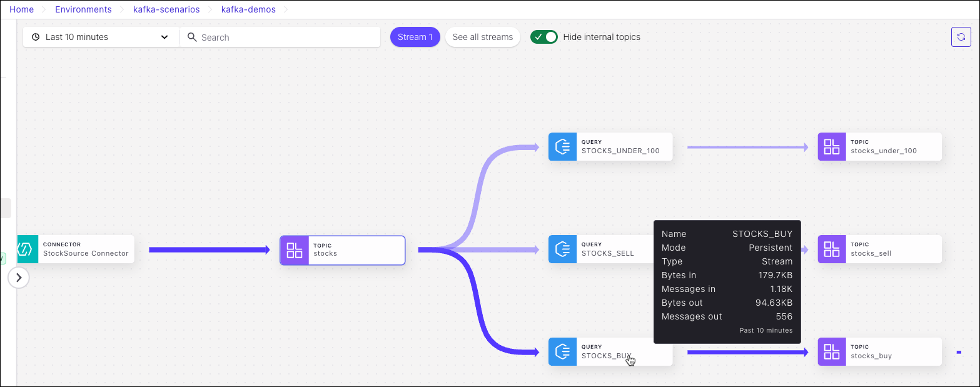Select the Stream 1 tab
Image resolution: width=980 pixels, height=387 pixels.
coord(415,37)
